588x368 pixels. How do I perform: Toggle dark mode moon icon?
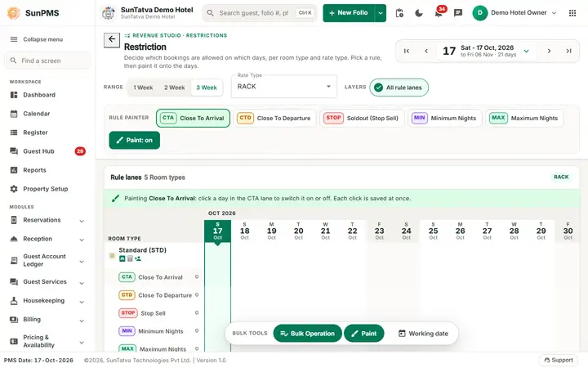(419, 13)
